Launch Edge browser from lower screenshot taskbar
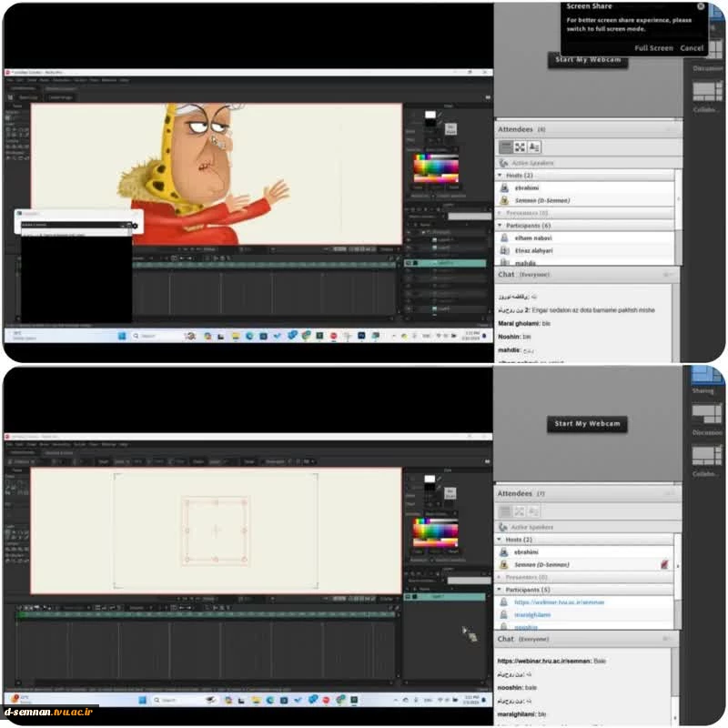Screen dimensions: 728x728 (269, 700)
